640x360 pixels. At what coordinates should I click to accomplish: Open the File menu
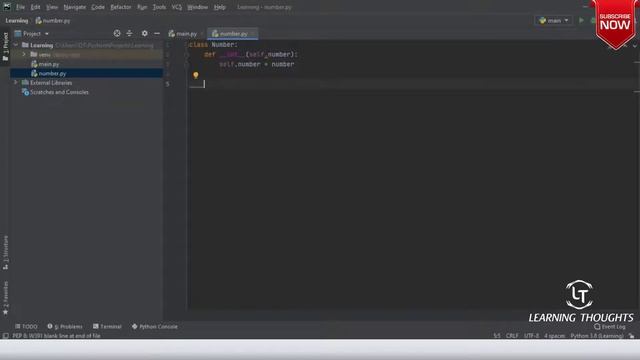20,7
